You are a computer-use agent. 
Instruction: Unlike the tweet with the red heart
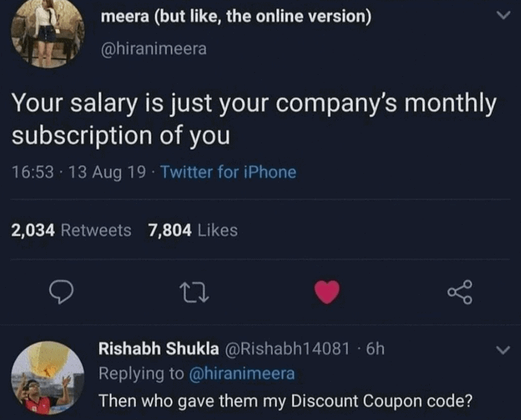click(x=327, y=292)
